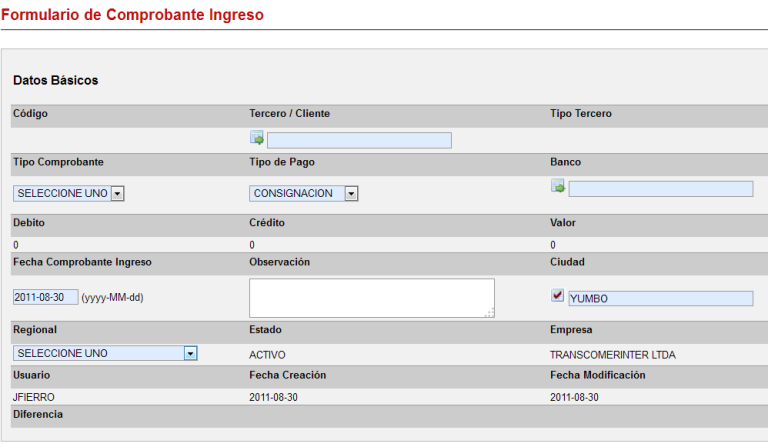The image size is (768, 447).
Task: Select the Datos Básicos section title
Action: [x=56, y=80]
